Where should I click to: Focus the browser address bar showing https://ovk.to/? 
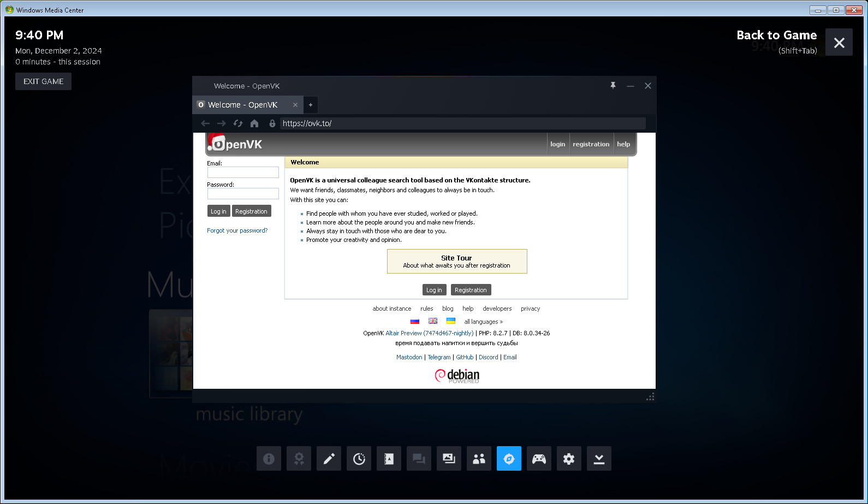pyautogui.click(x=463, y=123)
